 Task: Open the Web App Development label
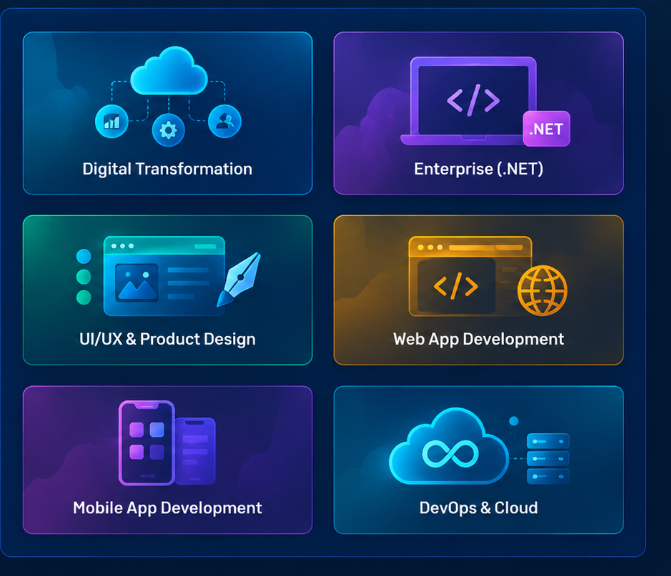(478, 339)
